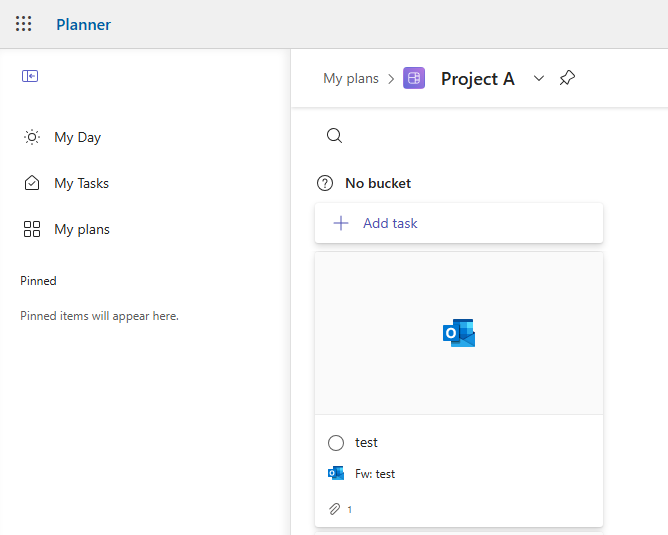
Task: Open the Fw: test attachment link
Action: click(375, 474)
